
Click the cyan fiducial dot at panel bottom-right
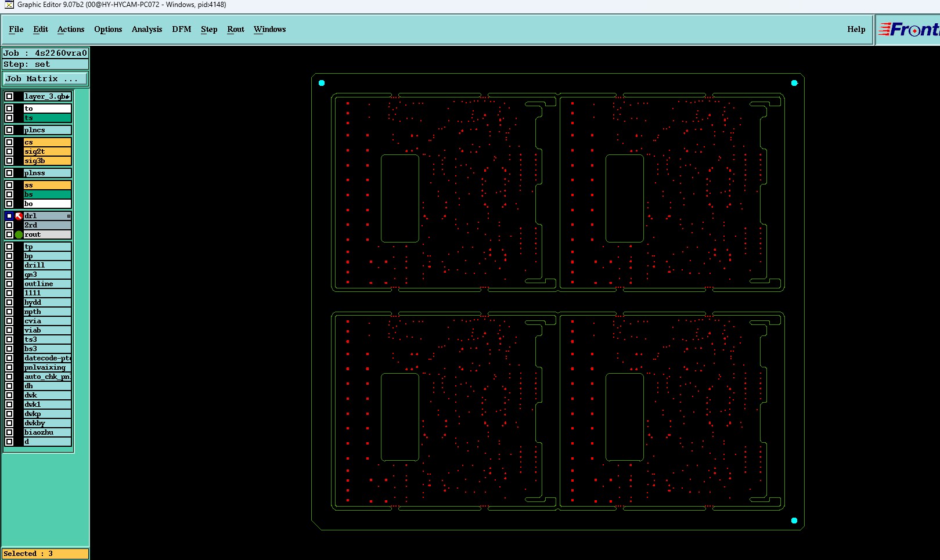[x=794, y=521]
